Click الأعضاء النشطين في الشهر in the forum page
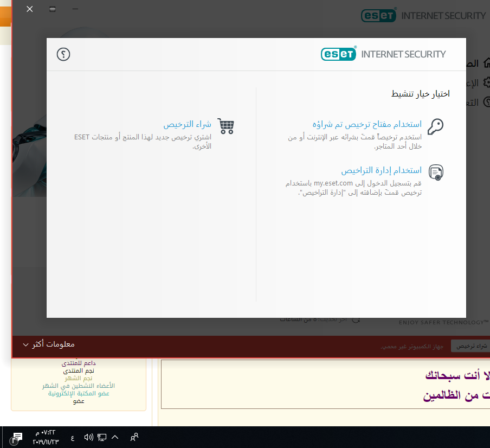This screenshot has width=490, height=448. click(79, 386)
